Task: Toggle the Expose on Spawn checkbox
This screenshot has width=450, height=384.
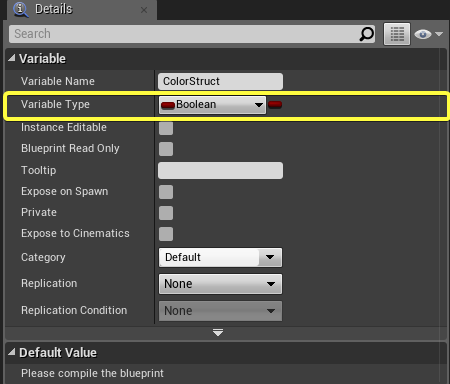Action: (166, 192)
